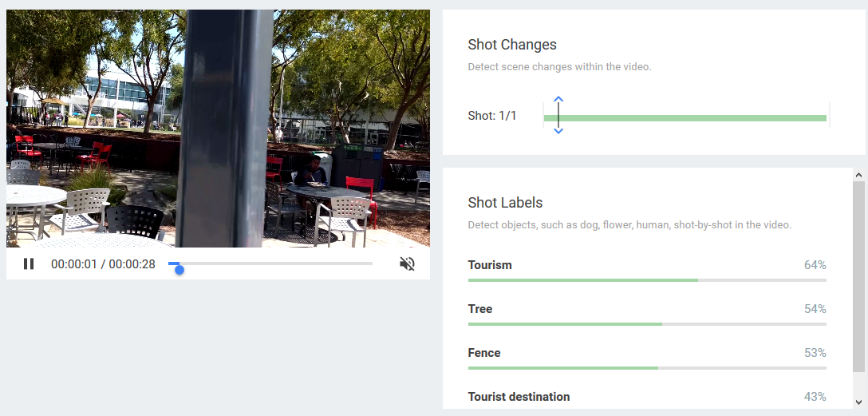Select the Tree label
Image resolution: width=868 pixels, height=416 pixels.
click(x=480, y=309)
